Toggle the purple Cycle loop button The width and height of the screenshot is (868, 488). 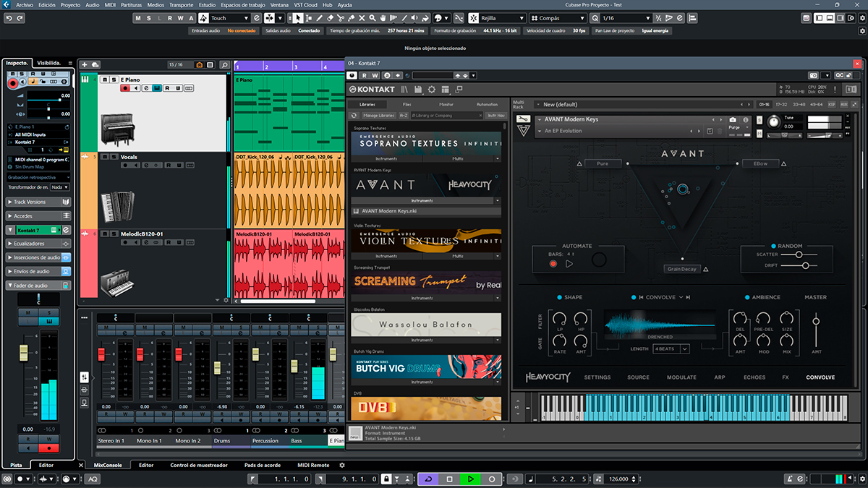(x=427, y=479)
